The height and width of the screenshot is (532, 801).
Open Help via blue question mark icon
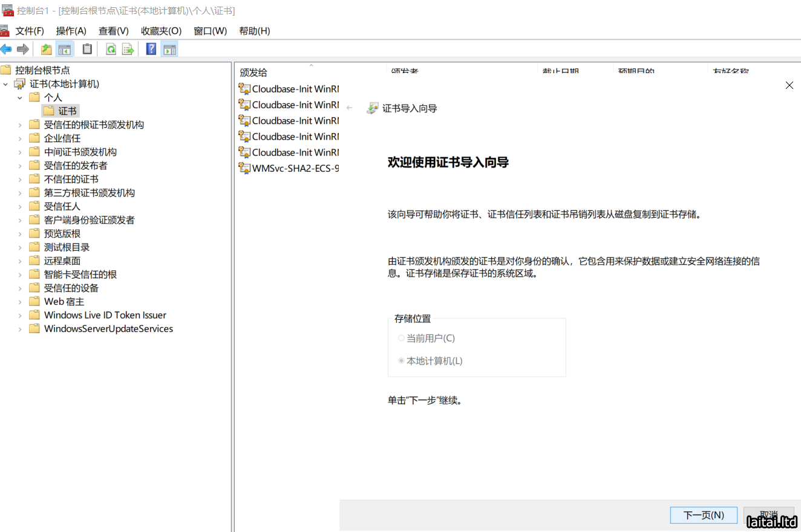point(151,49)
